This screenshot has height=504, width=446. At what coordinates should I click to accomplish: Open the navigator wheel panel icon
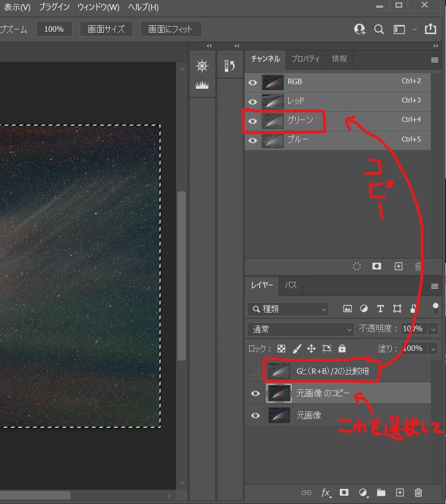pyautogui.click(x=202, y=66)
